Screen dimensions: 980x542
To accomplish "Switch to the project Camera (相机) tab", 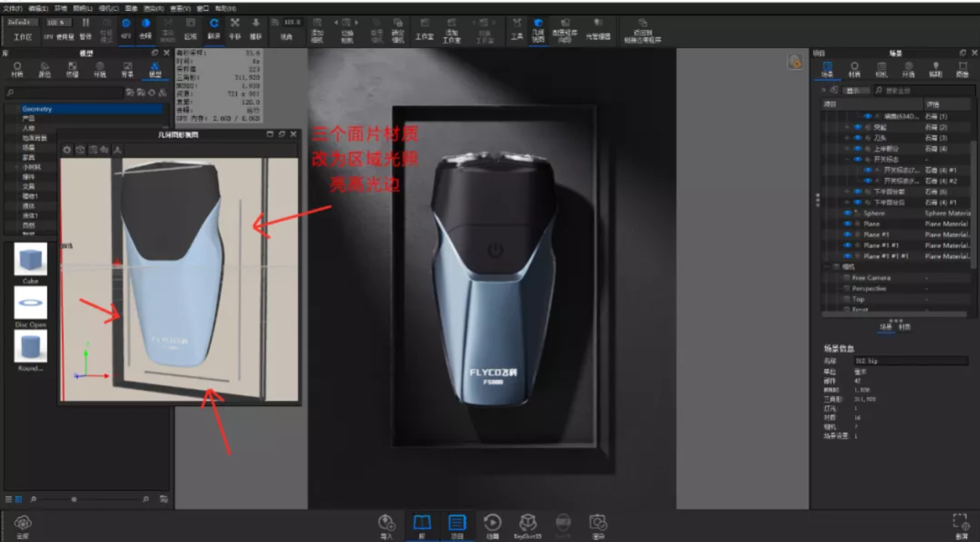I will 881,69.
